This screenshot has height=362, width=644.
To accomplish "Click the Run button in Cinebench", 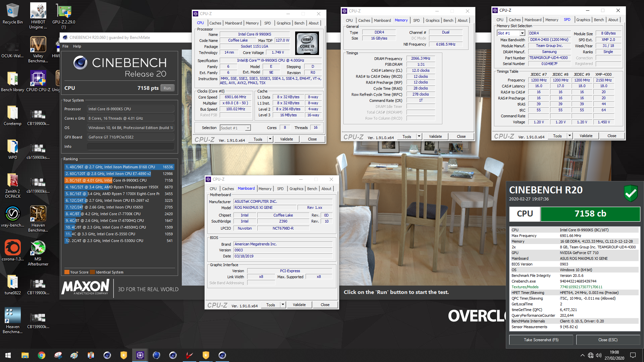I will pos(167,88).
